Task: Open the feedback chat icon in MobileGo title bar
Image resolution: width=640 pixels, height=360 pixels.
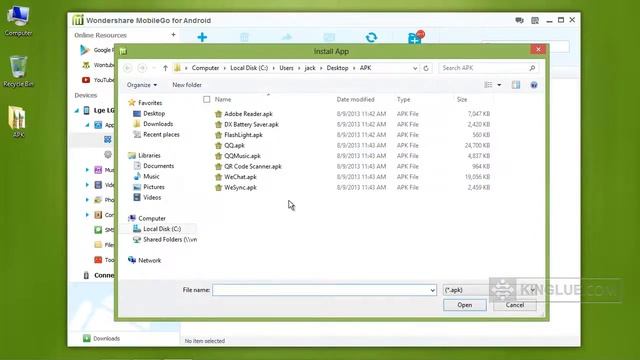Action: click(x=519, y=20)
